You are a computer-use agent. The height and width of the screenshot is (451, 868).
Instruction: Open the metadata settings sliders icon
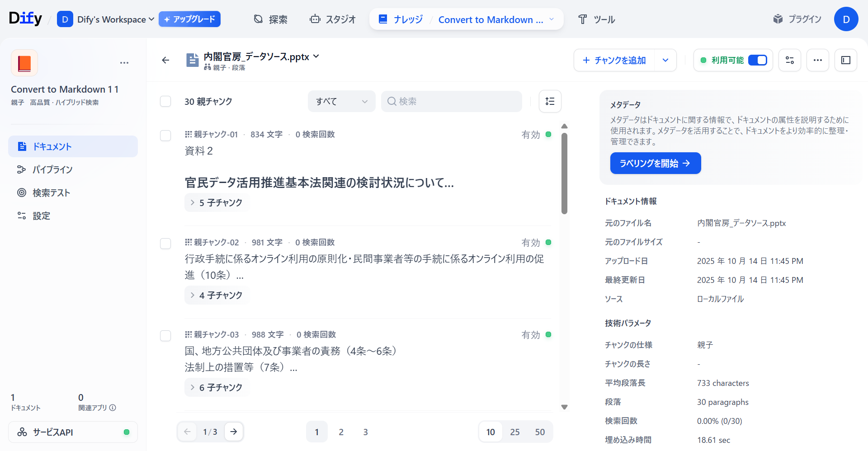[x=789, y=60]
